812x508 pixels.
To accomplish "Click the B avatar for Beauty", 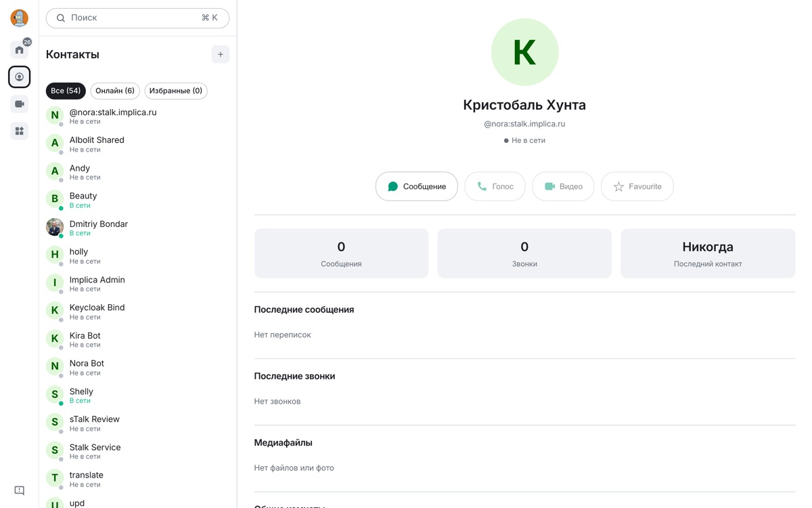I will click(x=55, y=199).
